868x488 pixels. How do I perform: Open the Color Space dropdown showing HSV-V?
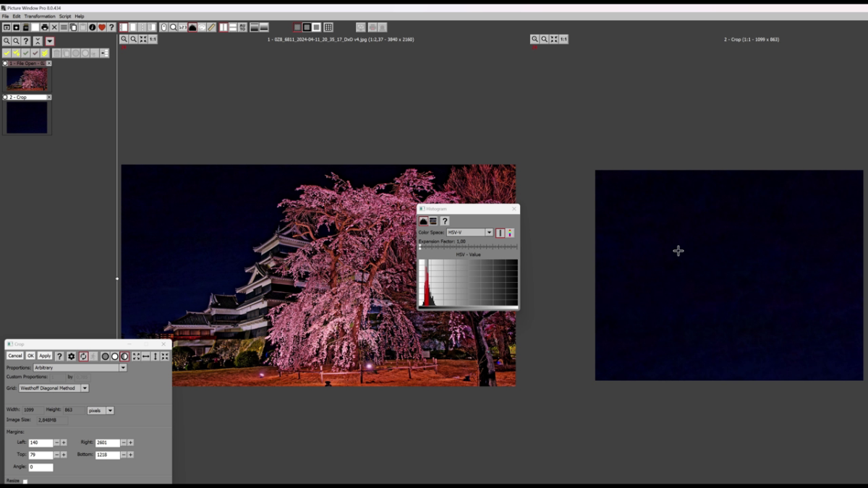click(488, 233)
